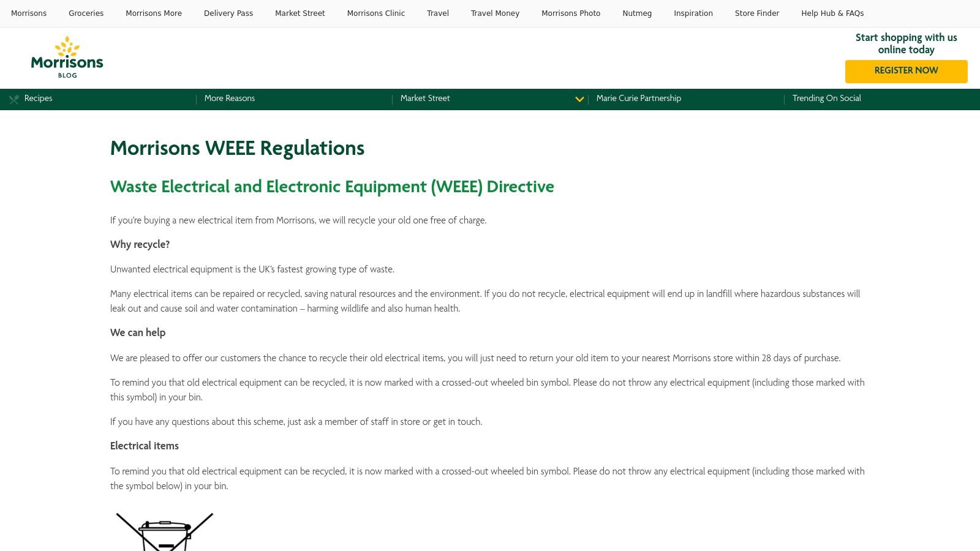Open Morrisons Photo
The width and height of the screenshot is (980, 551).
(x=570, y=13)
